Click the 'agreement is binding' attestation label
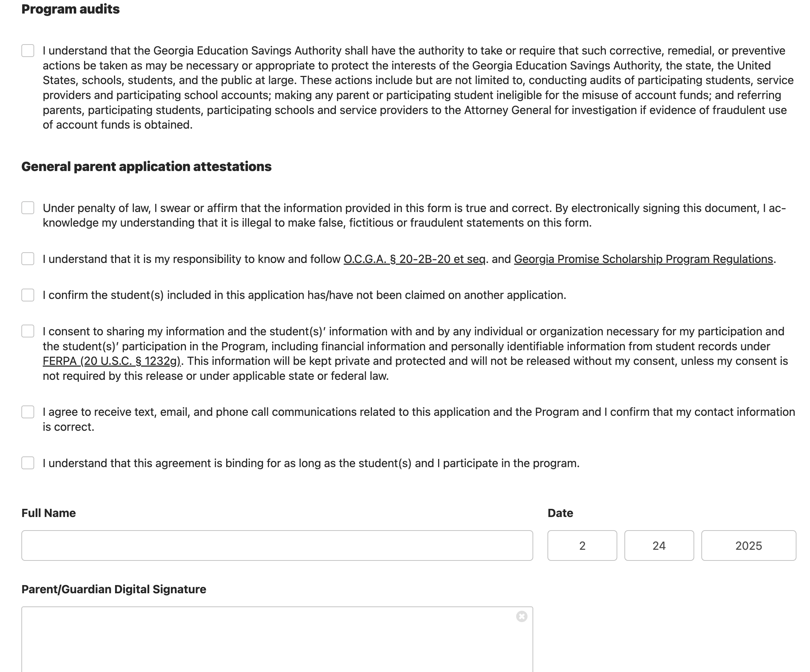This screenshot has width=810, height=672. click(x=311, y=463)
